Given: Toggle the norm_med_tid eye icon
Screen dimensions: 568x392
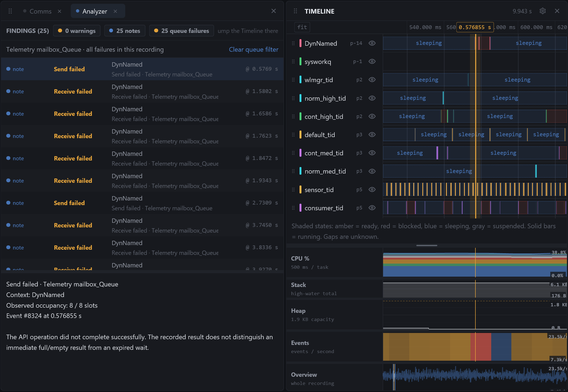Looking at the screenshot, I should tap(372, 171).
